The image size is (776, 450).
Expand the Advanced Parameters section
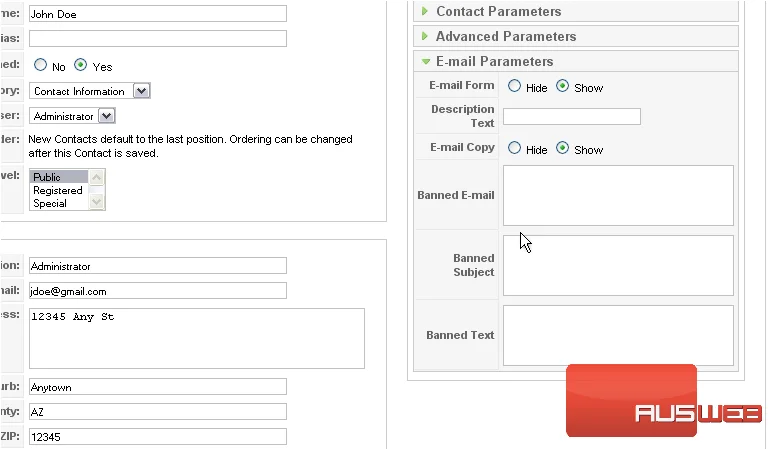coord(576,36)
